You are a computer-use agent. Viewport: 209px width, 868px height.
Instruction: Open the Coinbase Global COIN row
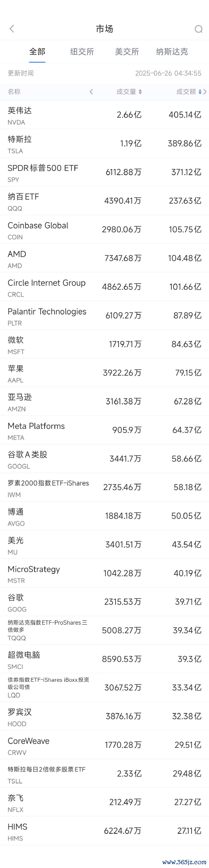tap(104, 229)
